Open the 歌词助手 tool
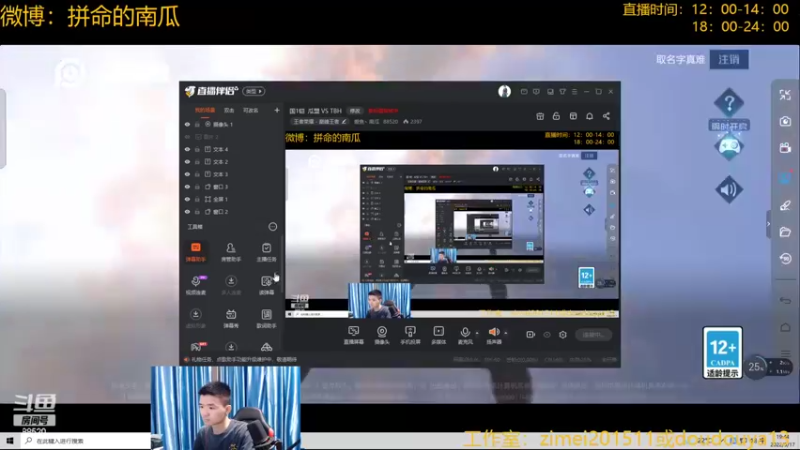 point(266,318)
